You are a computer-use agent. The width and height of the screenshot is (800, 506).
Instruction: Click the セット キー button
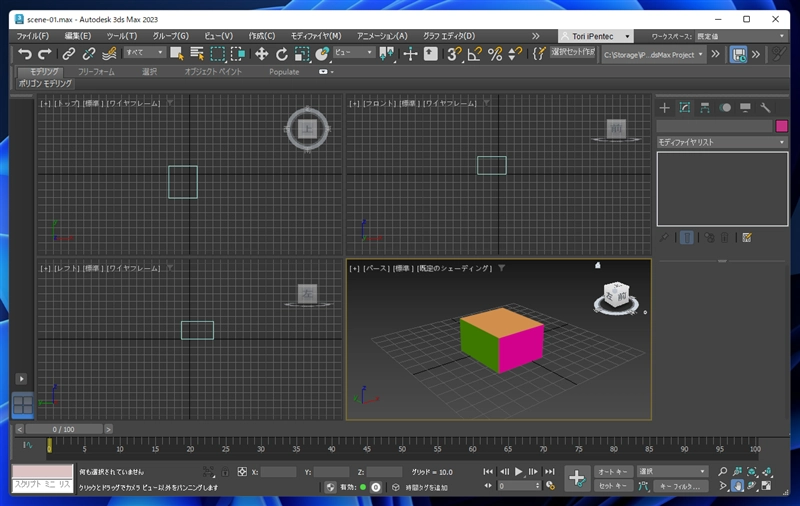coord(613,486)
